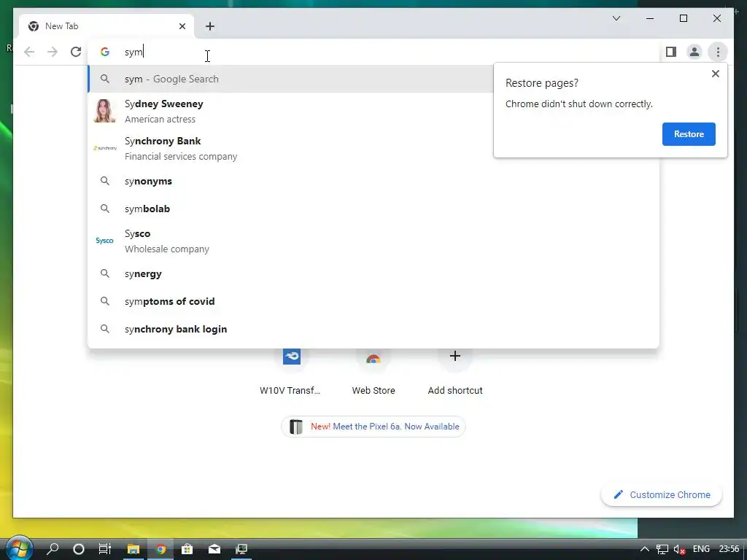Open Task View on taskbar
This screenshot has width=747, height=560.
click(105, 549)
